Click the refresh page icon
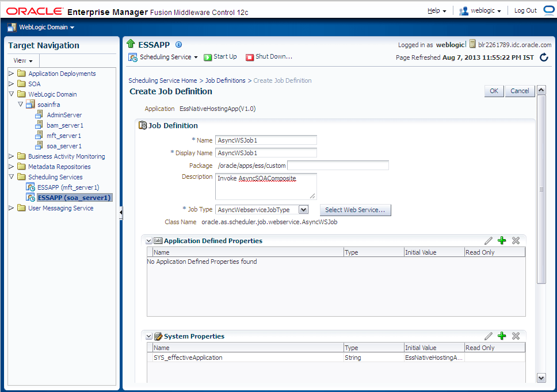 coord(544,57)
